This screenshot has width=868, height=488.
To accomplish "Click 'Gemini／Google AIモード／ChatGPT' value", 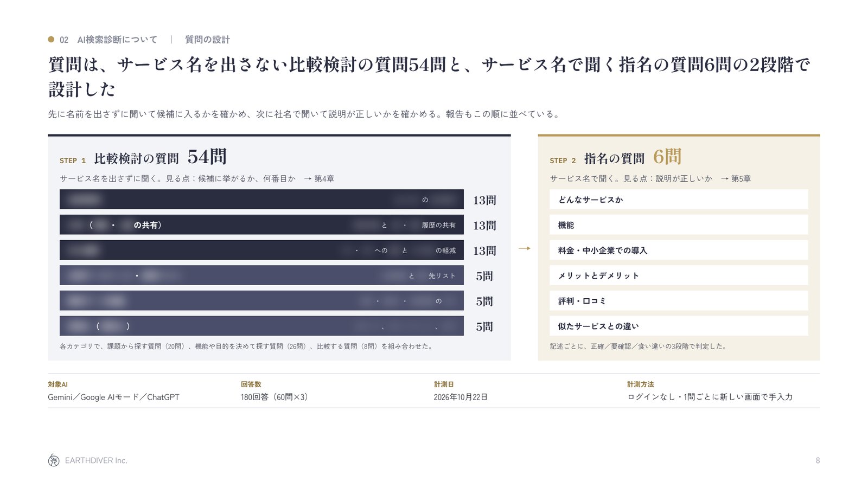I will [x=113, y=397].
